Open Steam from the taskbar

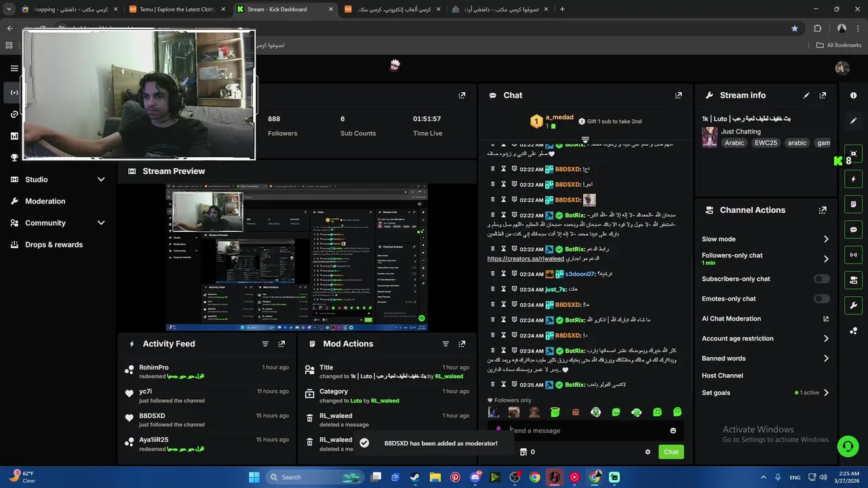pos(414,477)
